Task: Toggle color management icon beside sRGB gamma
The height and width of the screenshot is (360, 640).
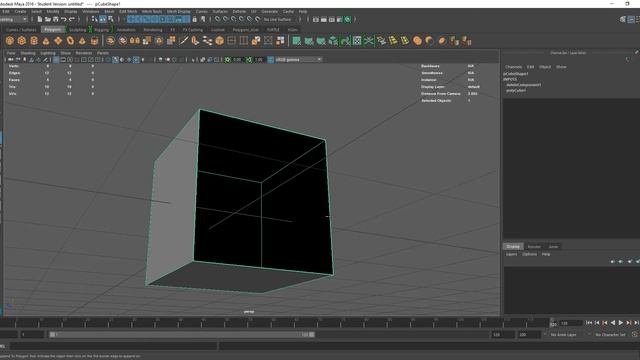Action: pos(270,60)
